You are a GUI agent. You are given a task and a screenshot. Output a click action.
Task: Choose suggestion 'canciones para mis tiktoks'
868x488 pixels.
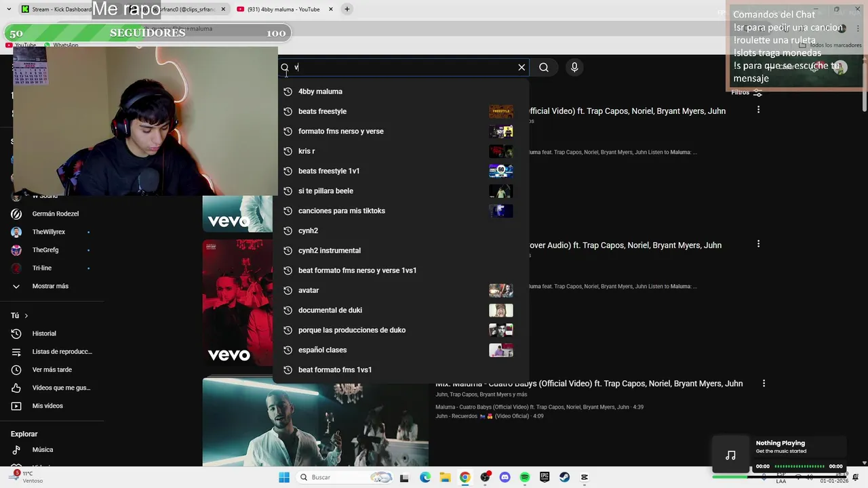click(401, 211)
